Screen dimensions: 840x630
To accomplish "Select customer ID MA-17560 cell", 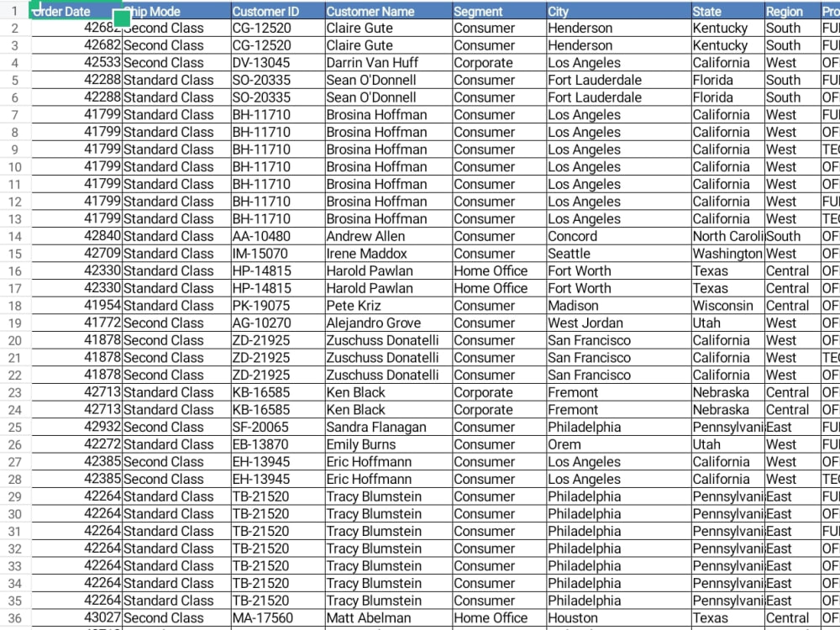I will point(277,617).
